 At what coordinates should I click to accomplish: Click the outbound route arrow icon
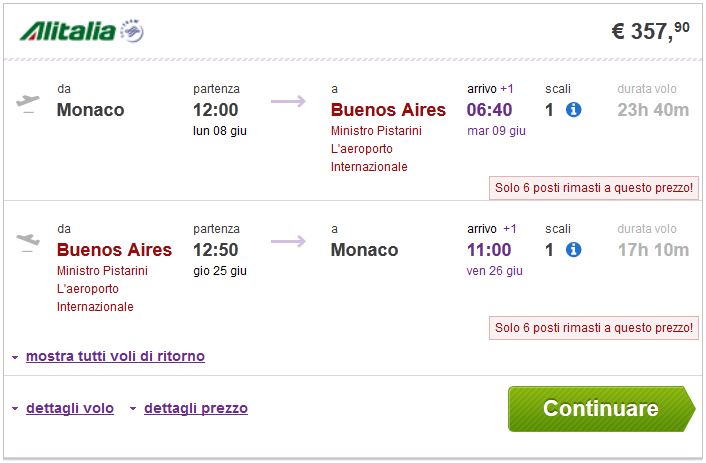point(288,101)
